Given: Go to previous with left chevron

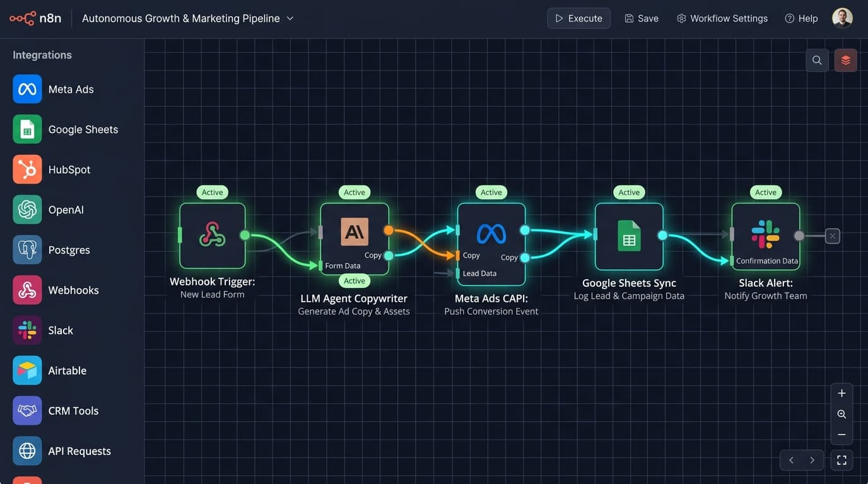Looking at the screenshot, I should click(x=791, y=460).
